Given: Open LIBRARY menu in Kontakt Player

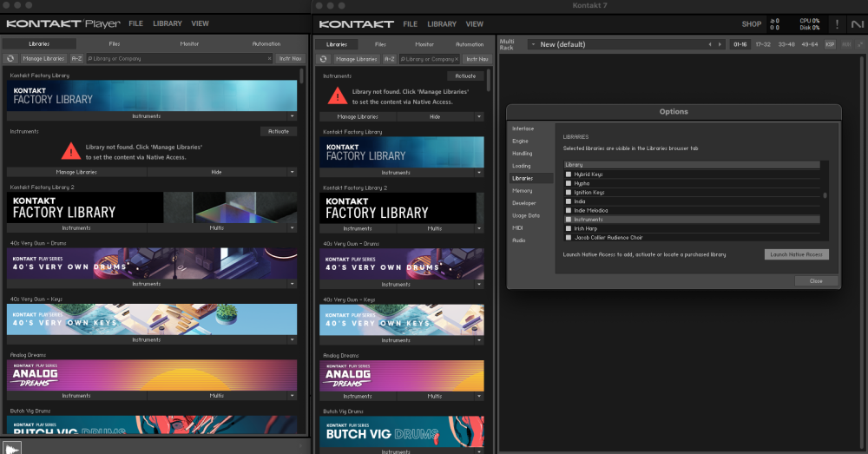Looking at the screenshot, I should tap(168, 23).
